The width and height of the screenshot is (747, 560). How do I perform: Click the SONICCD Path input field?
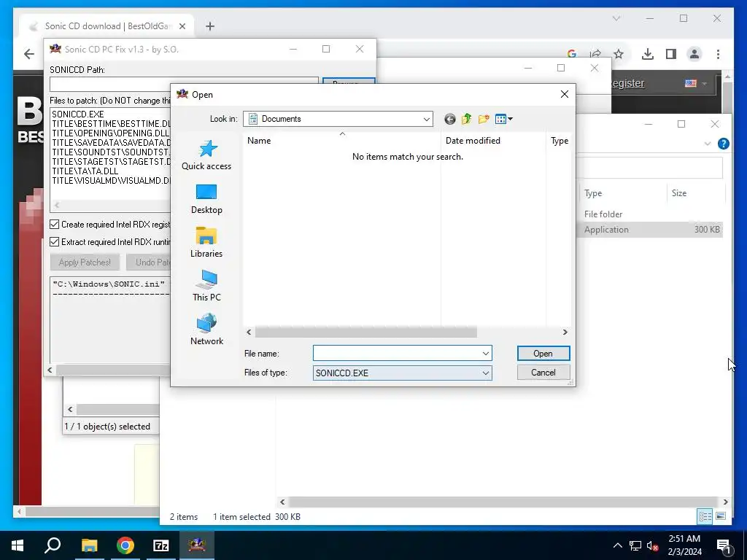tap(184, 85)
